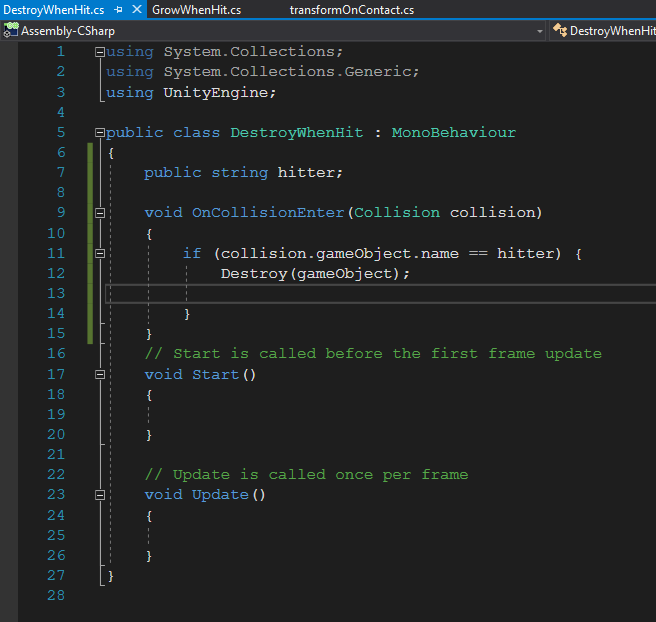
Task: Click 'System.Collections.Generic;' namespace
Action: click(x=291, y=72)
